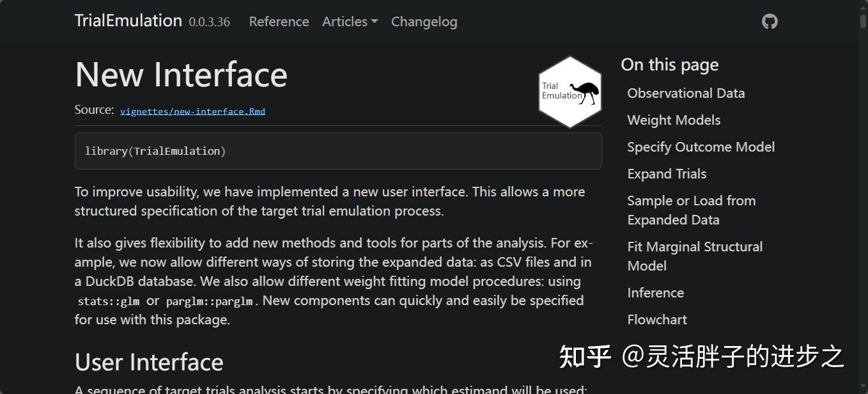Jump to the Observational Data section
This screenshot has height=394, width=868.
(x=686, y=93)
